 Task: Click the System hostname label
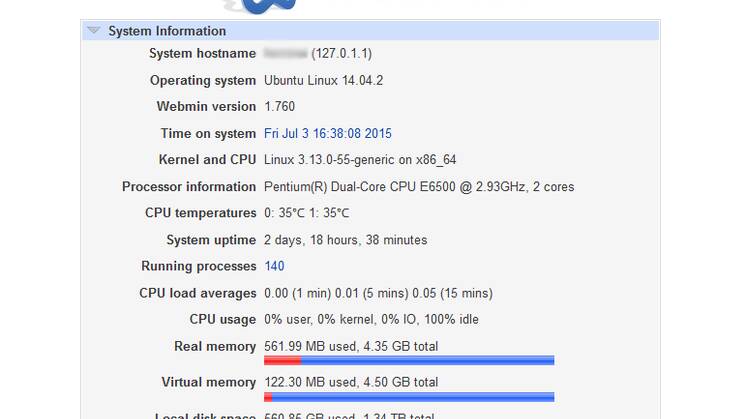click(x=202, y=53)
